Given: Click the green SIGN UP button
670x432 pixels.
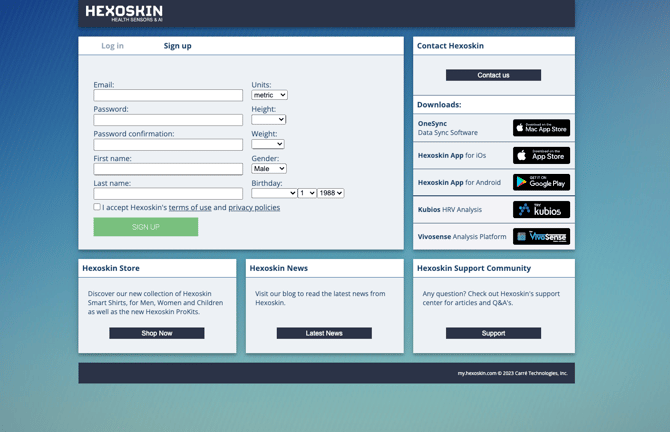Looking at the screenshot, I should [x=146, y=227].
